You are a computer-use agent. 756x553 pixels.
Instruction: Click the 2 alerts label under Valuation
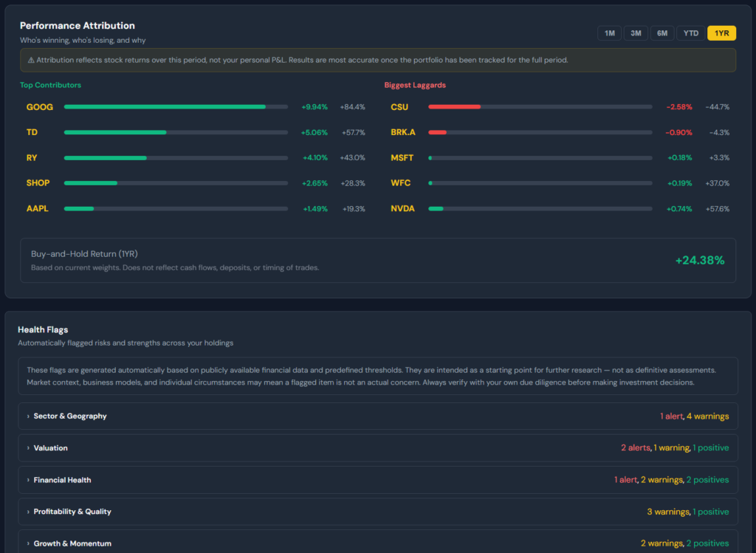tap(636, 447)
